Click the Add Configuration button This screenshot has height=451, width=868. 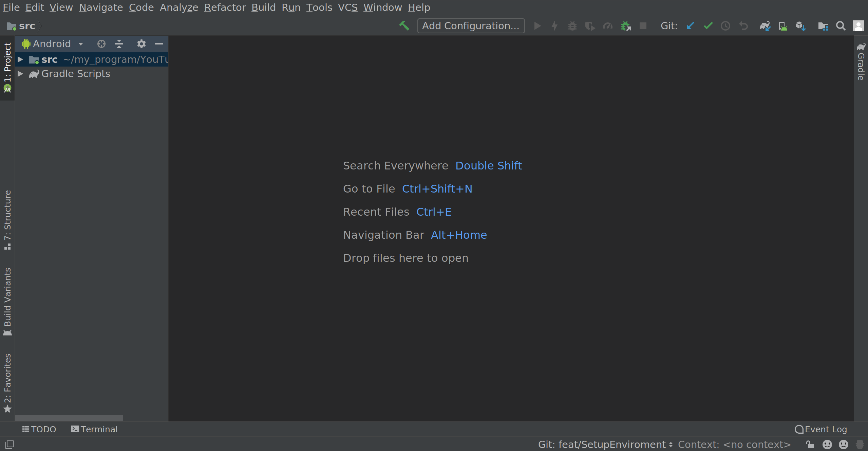[471, 26]
